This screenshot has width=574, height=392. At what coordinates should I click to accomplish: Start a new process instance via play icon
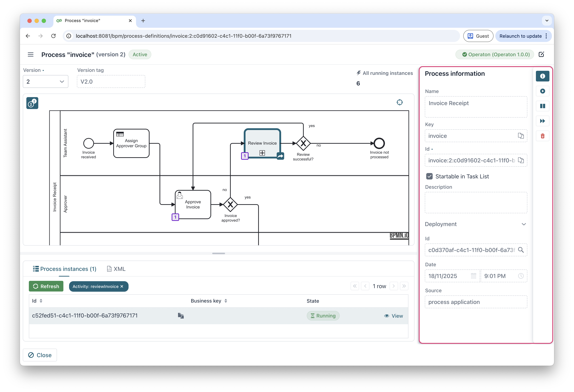pyautogui.click(x=542, y=91)
